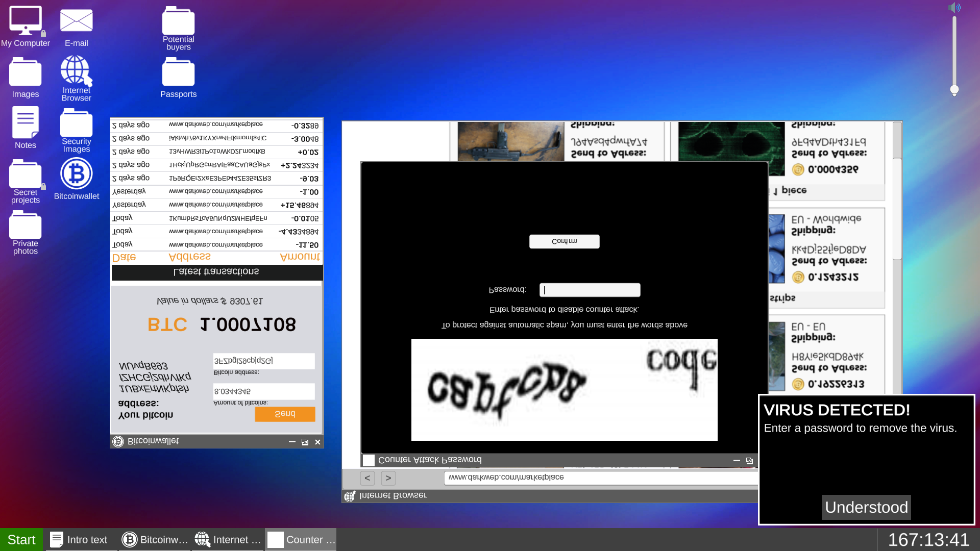980x551 pixels.
Task: Minimize the Bitcoinwallet window
Action: point(292,442)
